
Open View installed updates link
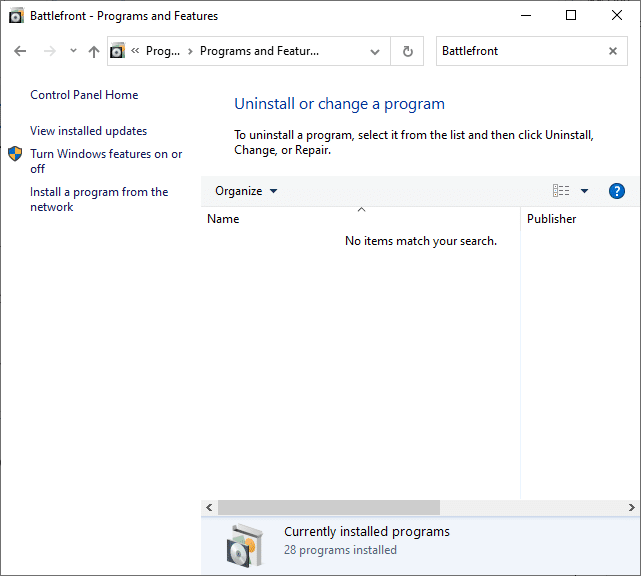point(88,131)
